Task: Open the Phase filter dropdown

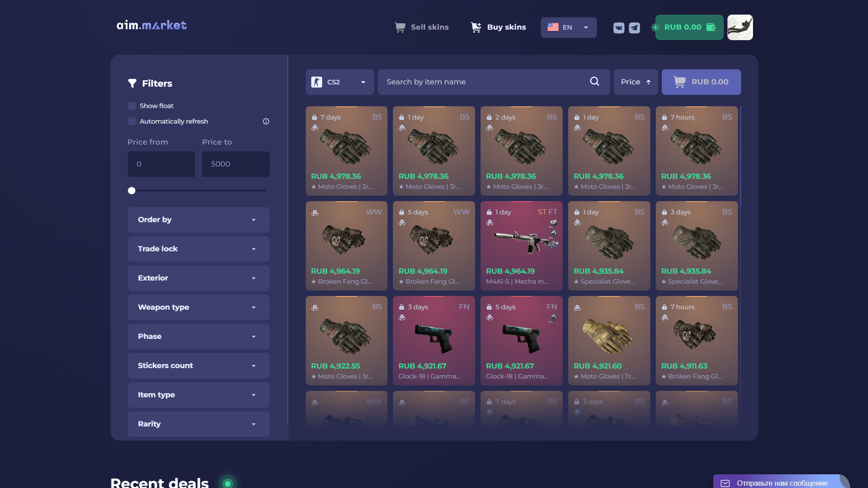Action: 199,337
